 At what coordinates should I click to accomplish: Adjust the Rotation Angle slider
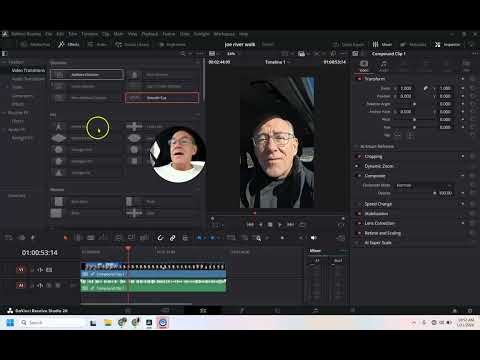[x=414, y=104]
